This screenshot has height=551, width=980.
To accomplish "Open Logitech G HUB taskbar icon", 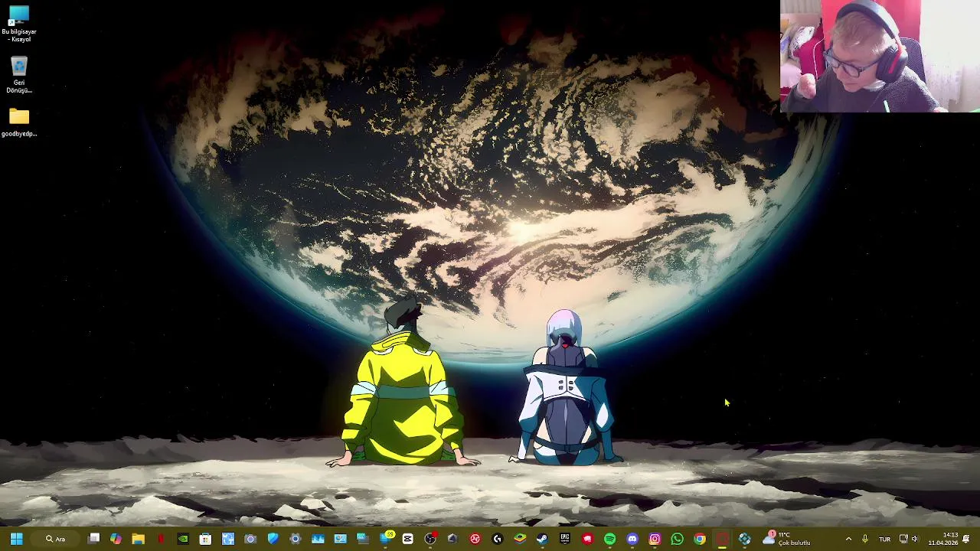I will (498, 539).
